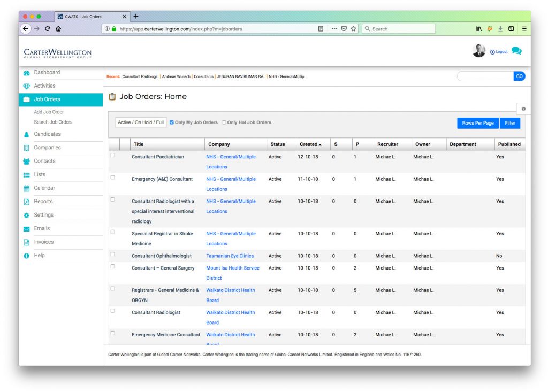Open Consultant Radiologist job title

pyautogui.click(x=156, y=312)
